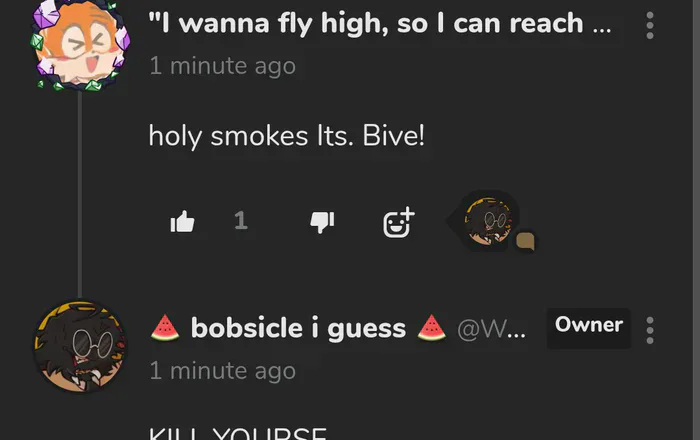Image resolution: width=700 pixels, height=440 pixels.
Task: Open the "bobsicle i guess" profile name
Action: (298, 328)
